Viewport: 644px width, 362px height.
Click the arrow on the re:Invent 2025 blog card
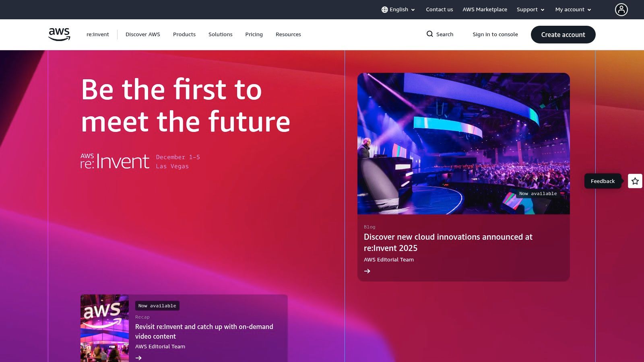[367, 271]
